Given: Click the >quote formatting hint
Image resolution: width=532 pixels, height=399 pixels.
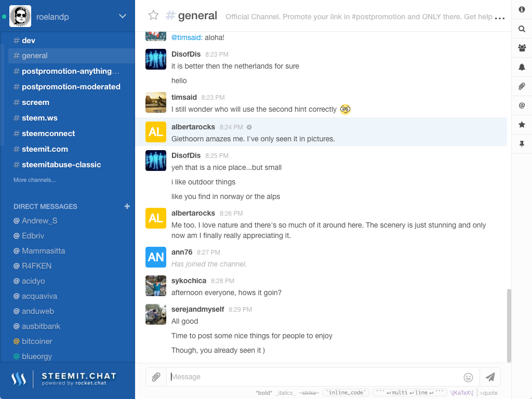Looking at the screenshot, I should click(488, 393).
